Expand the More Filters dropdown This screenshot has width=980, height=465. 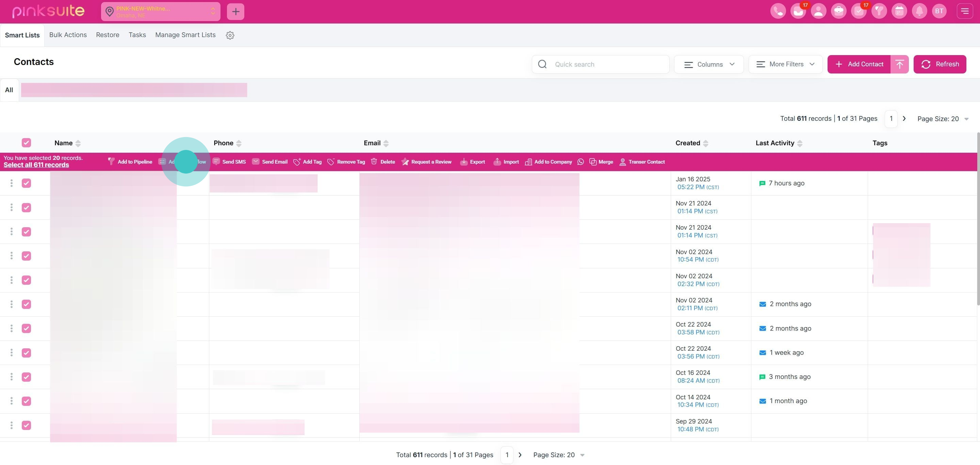[785, 64]
